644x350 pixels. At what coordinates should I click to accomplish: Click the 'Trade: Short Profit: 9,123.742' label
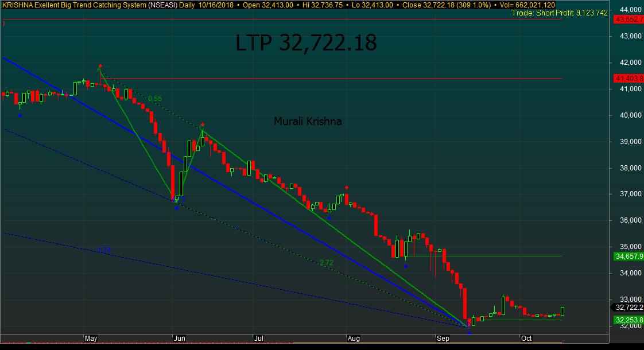click(x=560, y=13)
